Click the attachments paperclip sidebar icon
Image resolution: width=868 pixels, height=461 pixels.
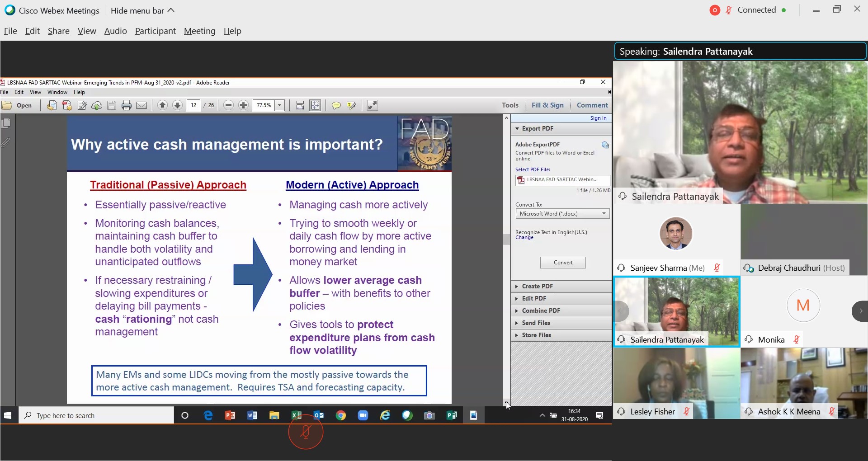pyautogui.click(x=6, y=142)
